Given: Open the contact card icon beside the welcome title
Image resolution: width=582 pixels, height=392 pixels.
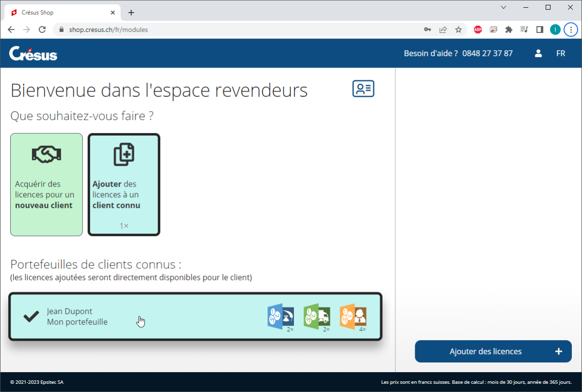Looking at the screenshot, I should (363, 89).
